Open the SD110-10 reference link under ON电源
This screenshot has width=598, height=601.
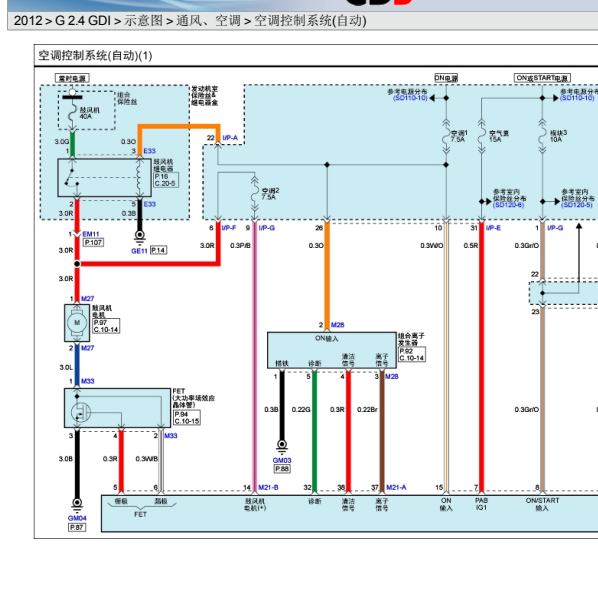click(410, 99)
